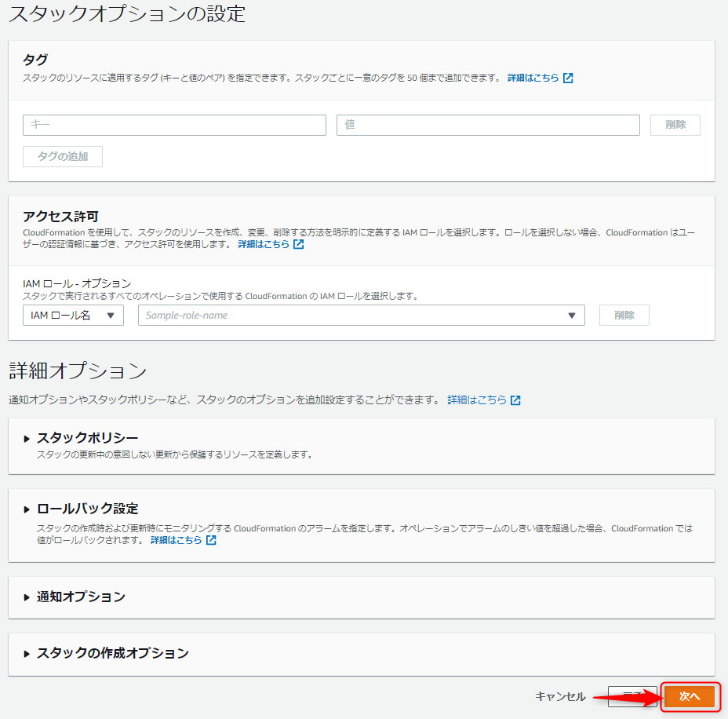This screenshot has width=728, height=719.
Task: Click the orange 次へ button
Action: [x=690, y=696]
